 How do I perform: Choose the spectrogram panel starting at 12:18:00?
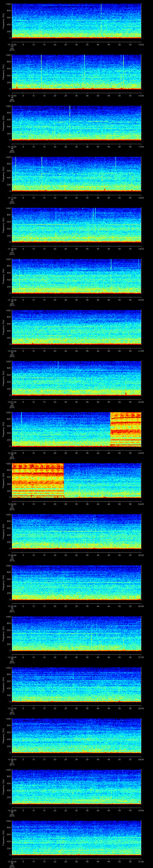click(x=77, y=225)
